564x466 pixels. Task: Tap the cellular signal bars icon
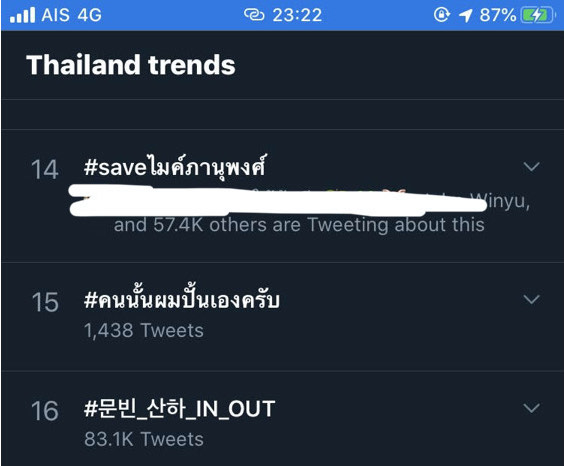22,15
